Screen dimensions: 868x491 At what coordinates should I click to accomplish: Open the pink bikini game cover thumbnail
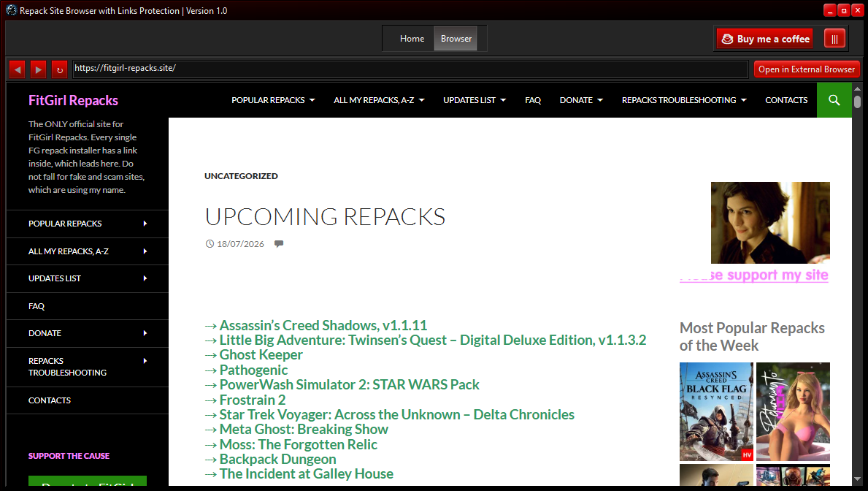[x=793, y=412]
